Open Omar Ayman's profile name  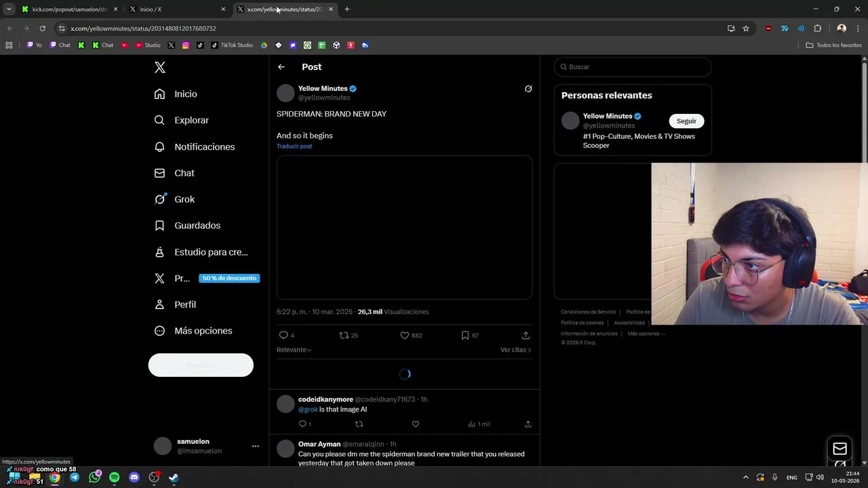pos(319,445)
